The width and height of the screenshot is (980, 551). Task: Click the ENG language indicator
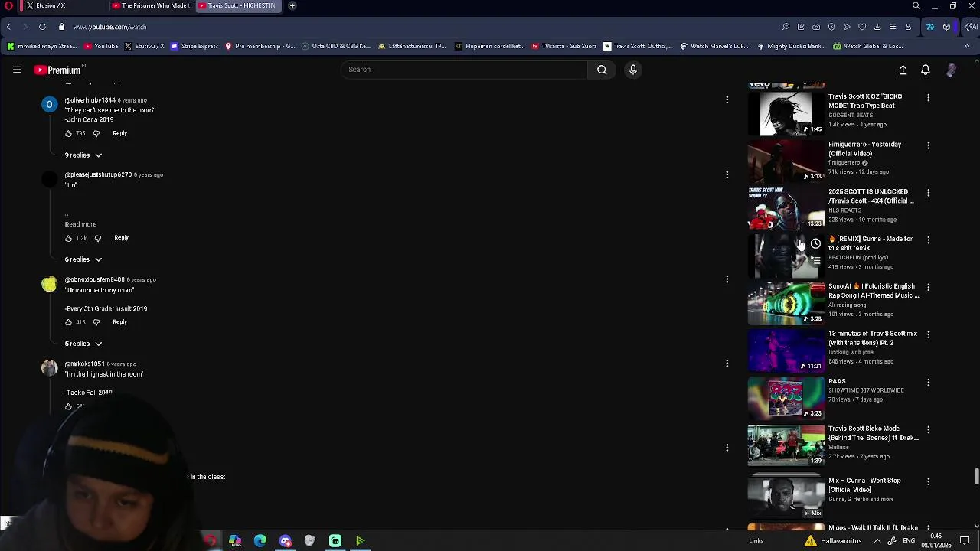click(909, 541)
